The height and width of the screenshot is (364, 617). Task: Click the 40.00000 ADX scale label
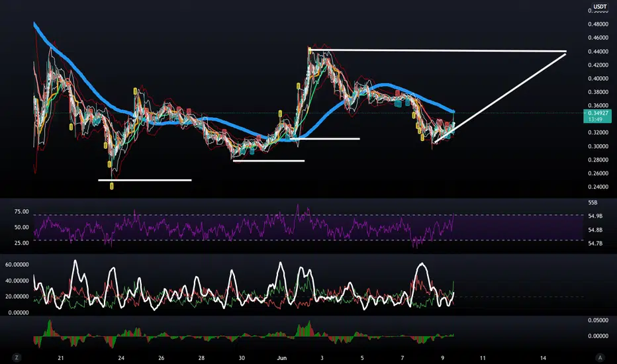click(x=17, y=281)
